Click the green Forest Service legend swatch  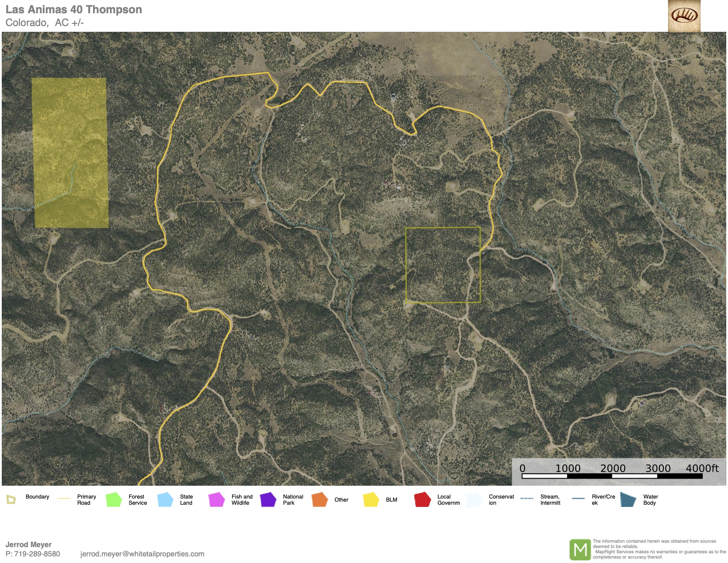(114, 499)
